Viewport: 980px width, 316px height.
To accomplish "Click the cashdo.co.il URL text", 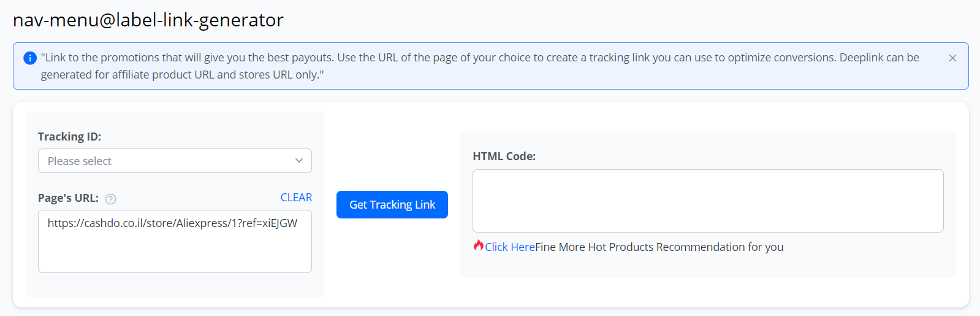I will [x=172, y=223].
